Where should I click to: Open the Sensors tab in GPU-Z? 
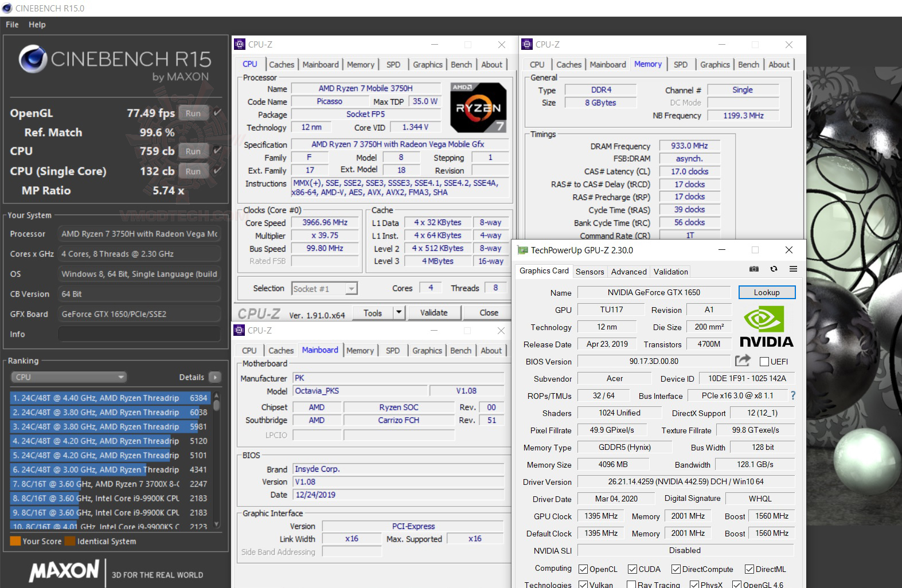click(x=590, y=272)
